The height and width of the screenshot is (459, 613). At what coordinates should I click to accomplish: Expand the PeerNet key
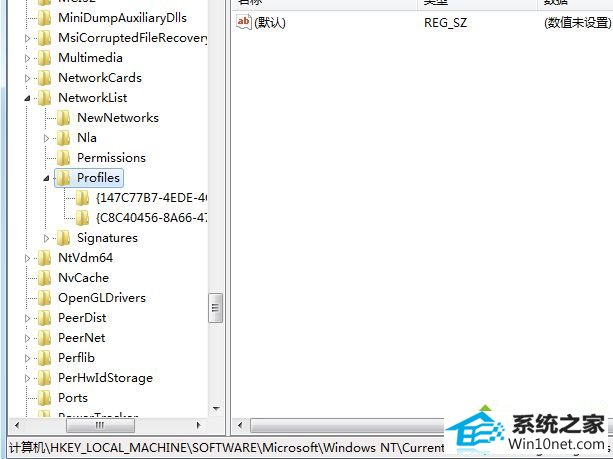pyautogui.click(x=27, y=338)
